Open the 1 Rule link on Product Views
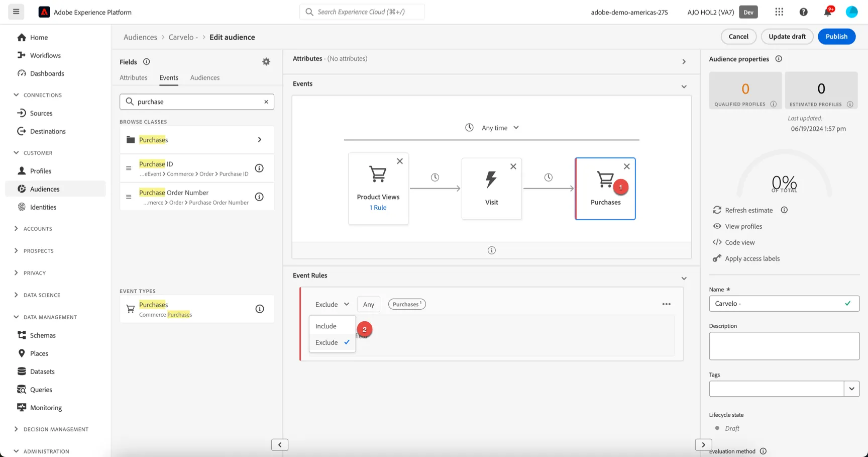The width and height of the screenshot is (868, 457). pyautogui.click(x=378, y=208)
